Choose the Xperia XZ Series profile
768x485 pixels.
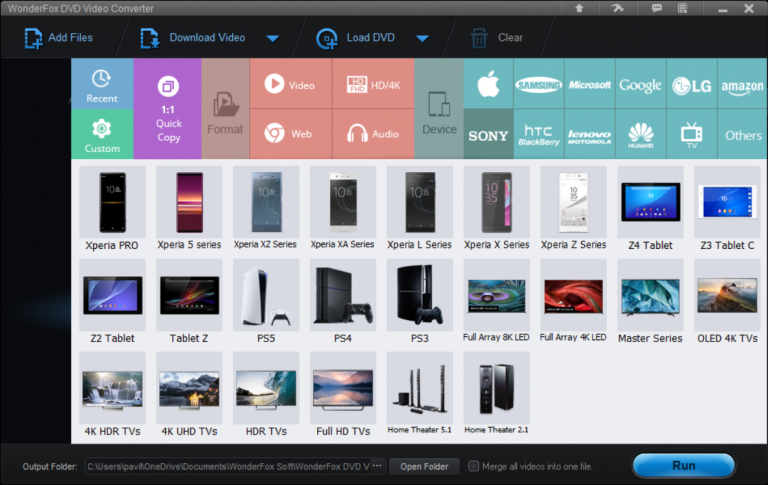266,209
